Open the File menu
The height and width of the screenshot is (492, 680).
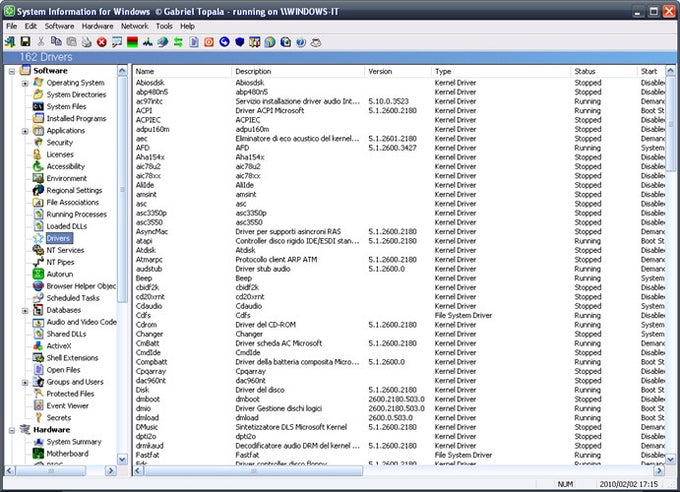[x=11, y=26]
